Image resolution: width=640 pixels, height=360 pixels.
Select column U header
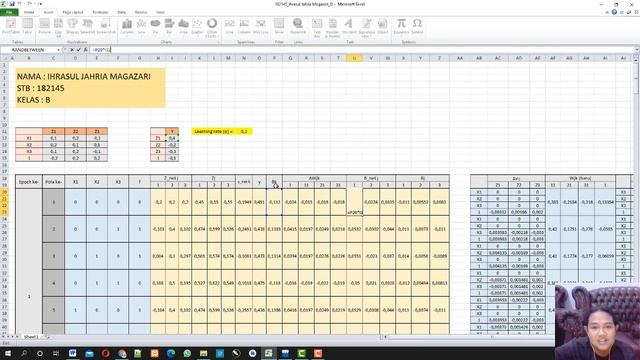pos(354,58)
